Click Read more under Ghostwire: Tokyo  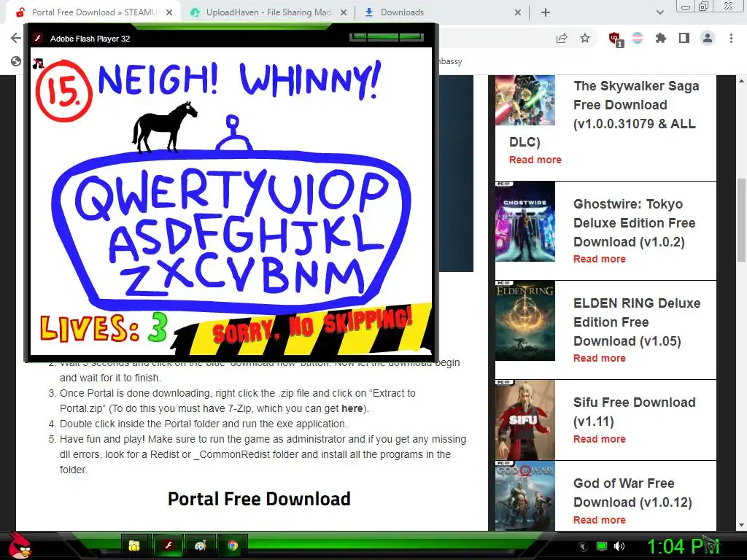click(600, 259)
